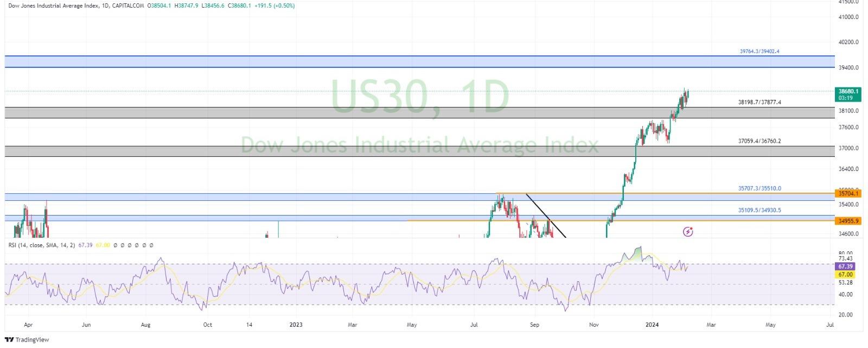Image resolution: width=868 pixels, height=348 pixels.
Task: Select the yellow 67.00 RSI axis label
Action: point(846,275)
